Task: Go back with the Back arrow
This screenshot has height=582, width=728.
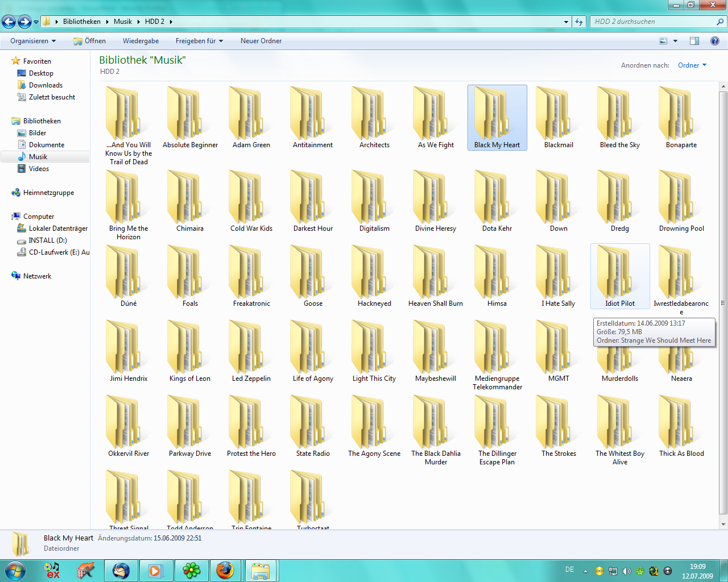Action: coord(9,22)
